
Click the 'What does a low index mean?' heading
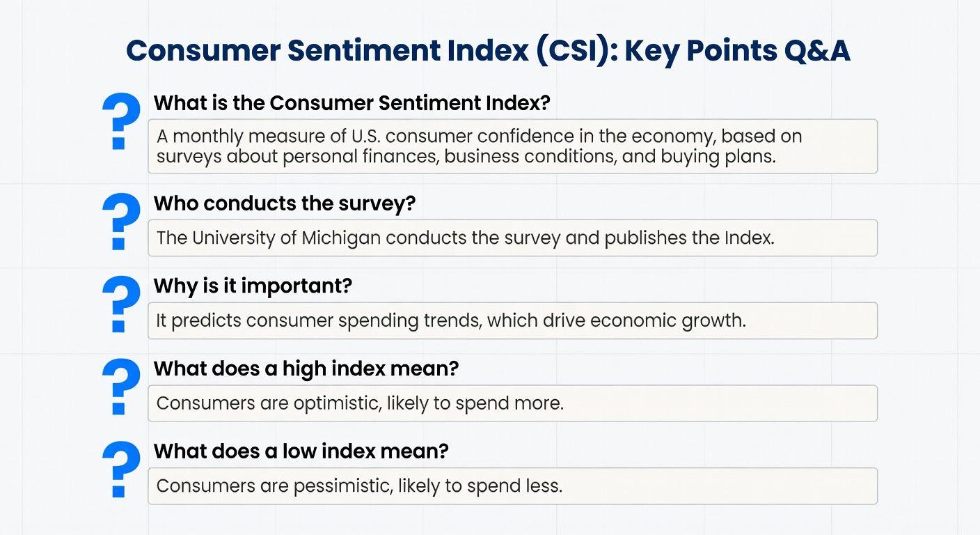point(301,451)
